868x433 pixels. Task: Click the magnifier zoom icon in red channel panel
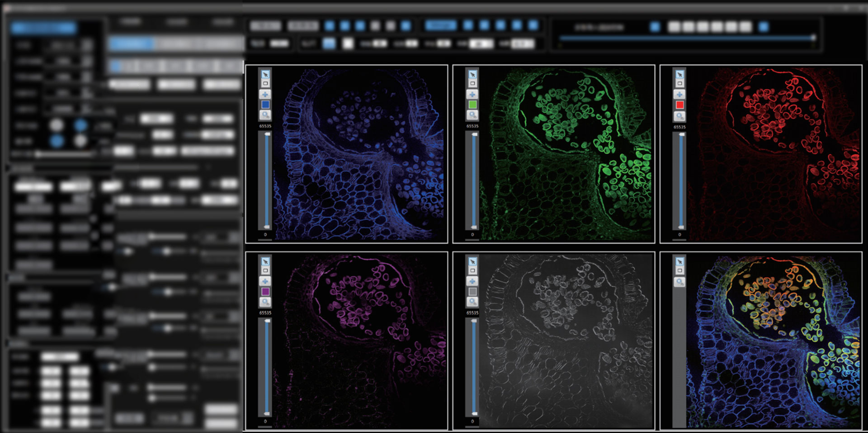679,116
